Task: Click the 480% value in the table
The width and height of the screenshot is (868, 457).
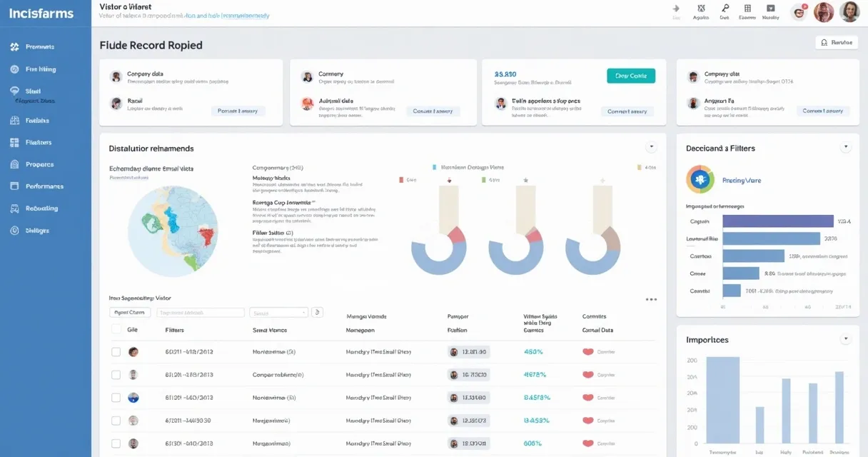Action: (533, 352)
